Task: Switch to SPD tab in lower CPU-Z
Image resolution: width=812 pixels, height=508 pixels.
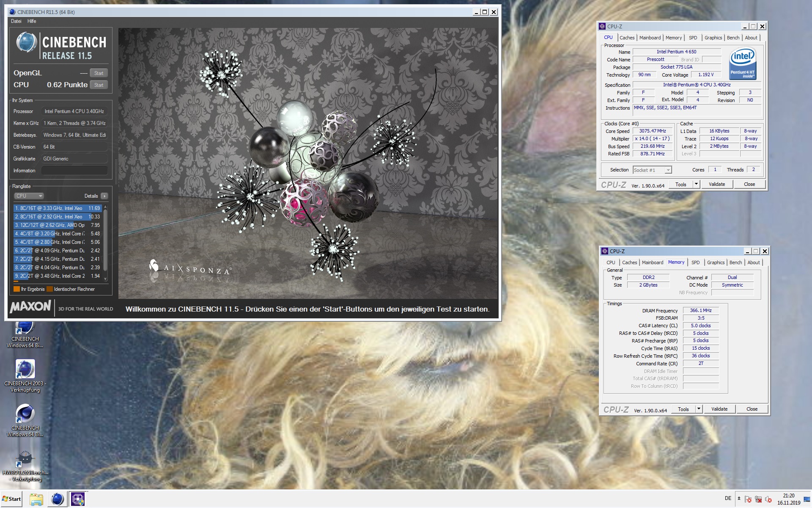Action: [695, 262]
